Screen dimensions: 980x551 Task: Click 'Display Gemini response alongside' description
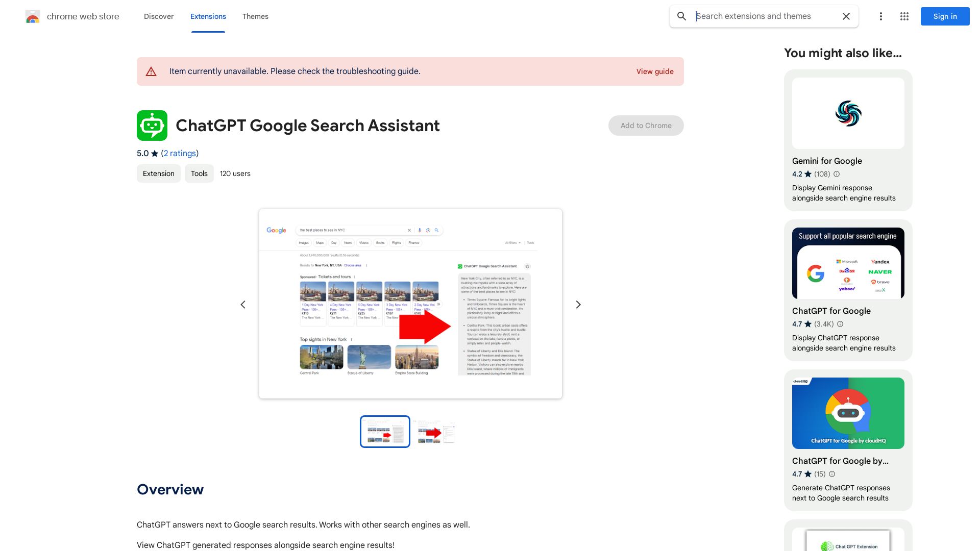pos(844,193)
